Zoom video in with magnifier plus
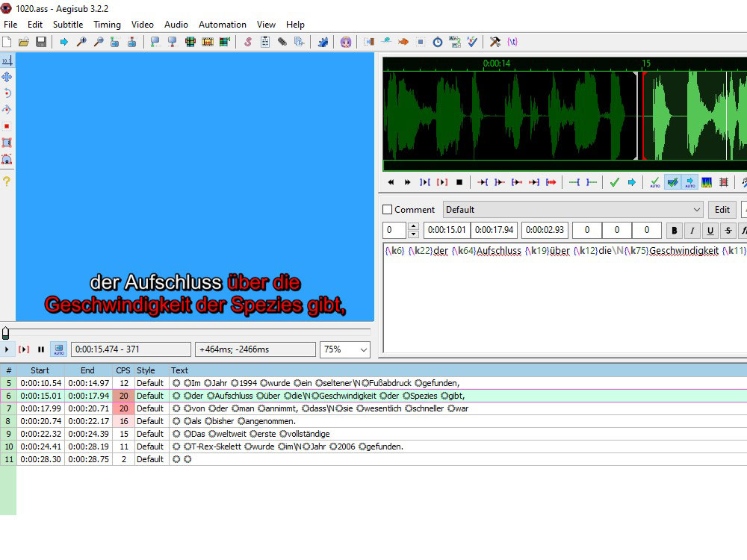This screenshot has height=560, width=747. [81, 42]
